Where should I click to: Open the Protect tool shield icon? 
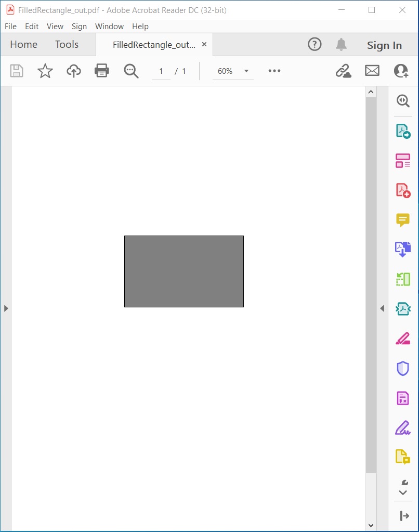tap(403, 368)
